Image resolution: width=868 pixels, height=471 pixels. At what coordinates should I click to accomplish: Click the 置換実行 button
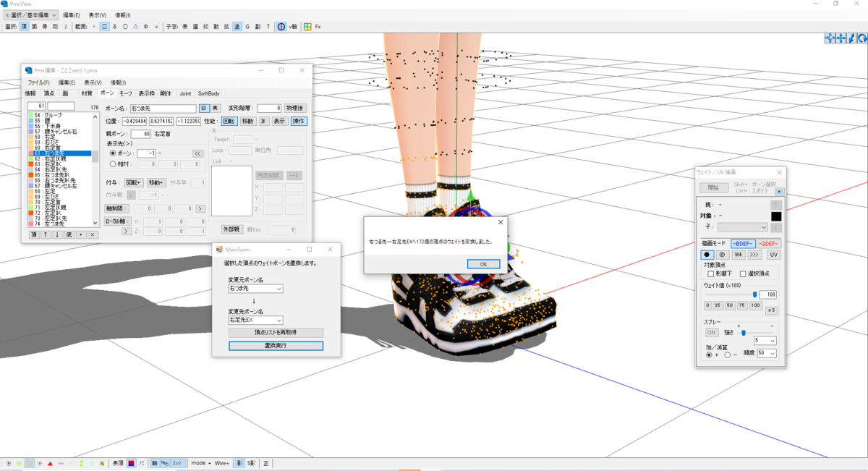coord(276,346)
